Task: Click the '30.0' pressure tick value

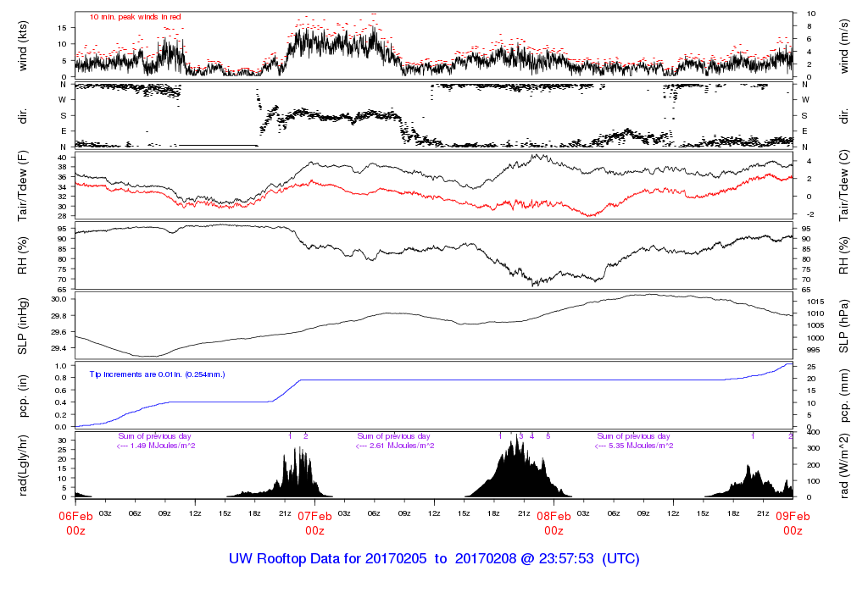Action: (58, 299)
